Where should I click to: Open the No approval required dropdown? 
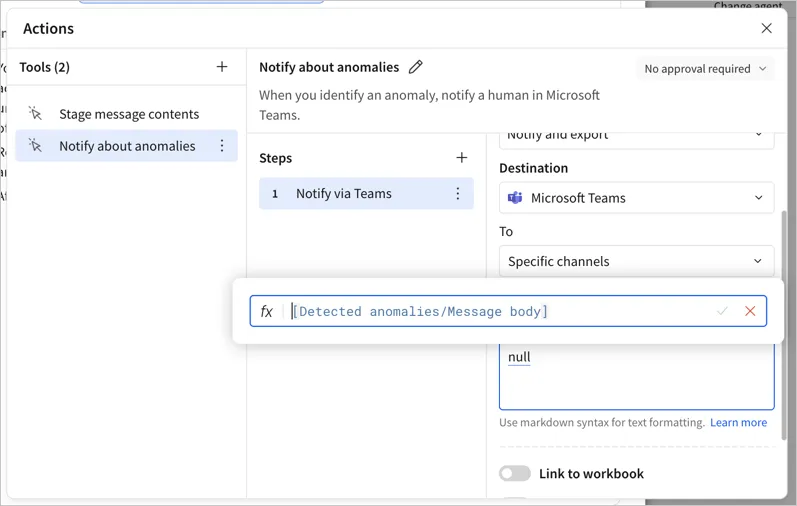[705, 69]
